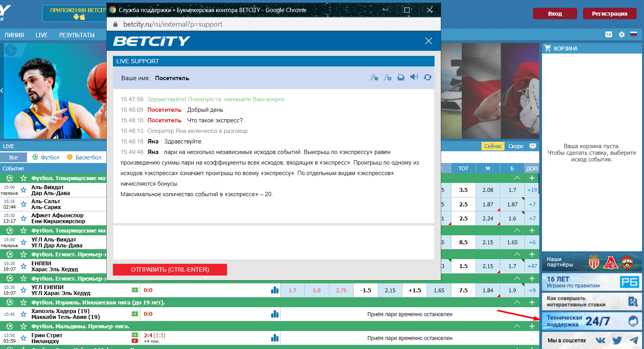This screenshot has width=644, height=349.
Task: Switch to Сейчас live tab
Action: pyautogui.click(x=493, y=146)
